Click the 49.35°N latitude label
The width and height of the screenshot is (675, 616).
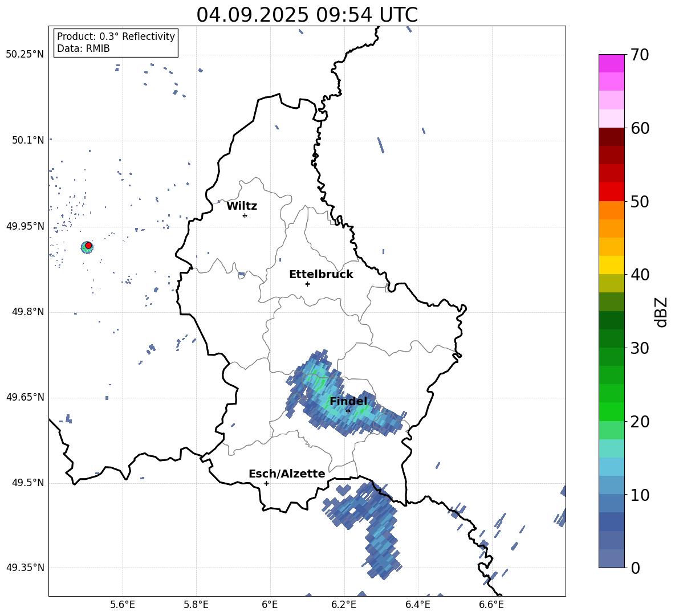[x=25, y=568]
